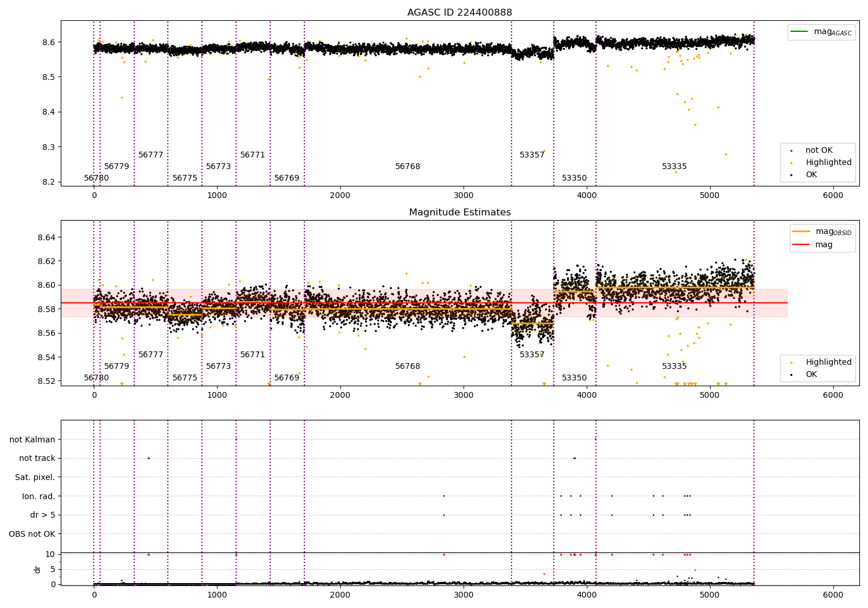Click OBSID label 56777 in top plot
Viewport: 868px width, 608px height.
(x=151, y=155)
